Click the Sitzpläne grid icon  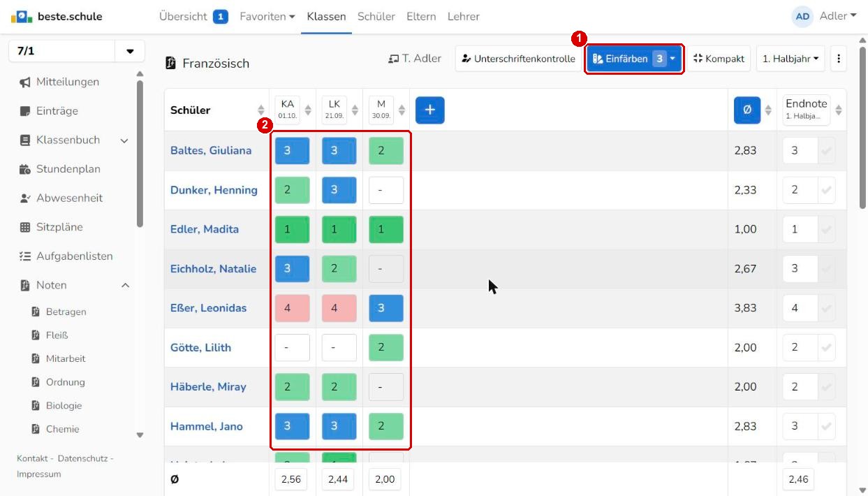click(x=25, y=227)
